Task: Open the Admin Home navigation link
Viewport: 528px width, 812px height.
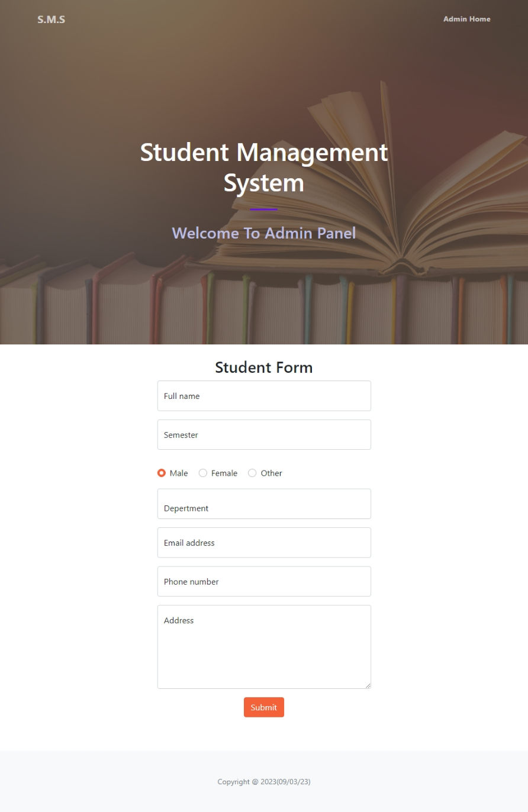Action: (x=467, y=19)
